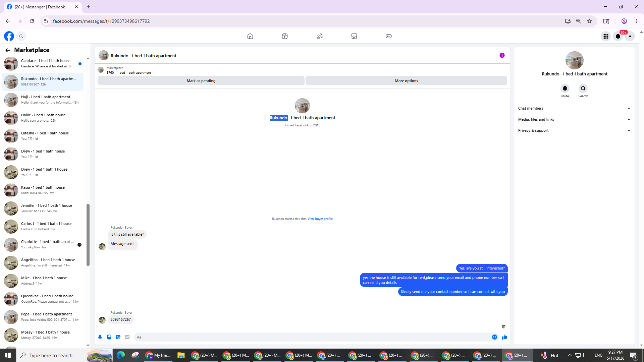Open the Pepe 1 bed 1 bath apartment chat
644x362 pixels.
coord(43,317)
